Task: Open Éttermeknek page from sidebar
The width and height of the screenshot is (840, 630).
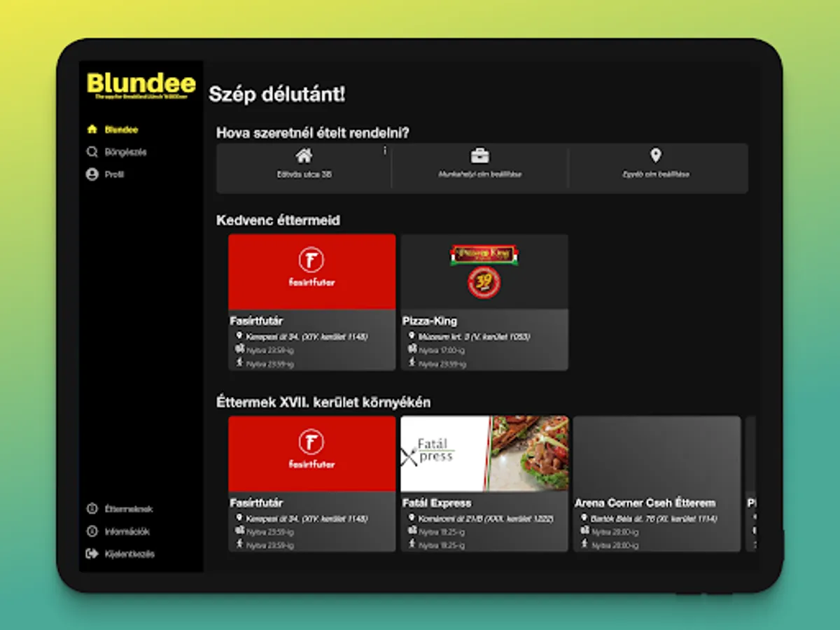Action: point(119,509)
